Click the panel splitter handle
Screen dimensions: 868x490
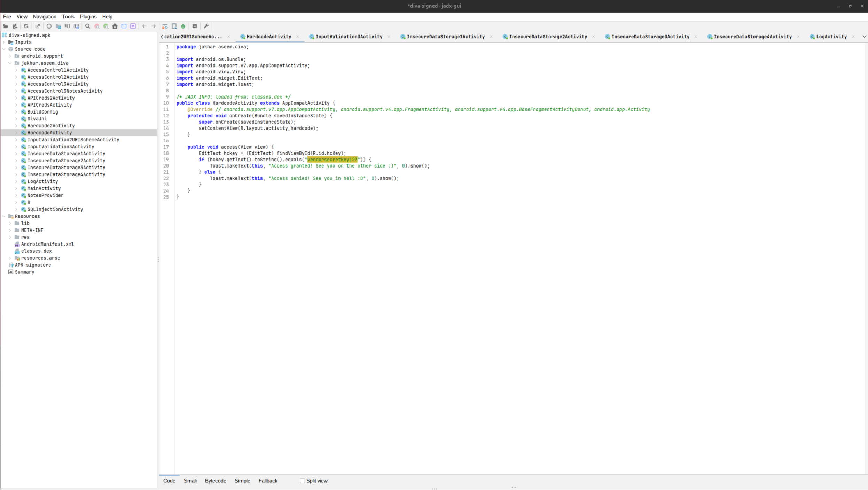158,259
